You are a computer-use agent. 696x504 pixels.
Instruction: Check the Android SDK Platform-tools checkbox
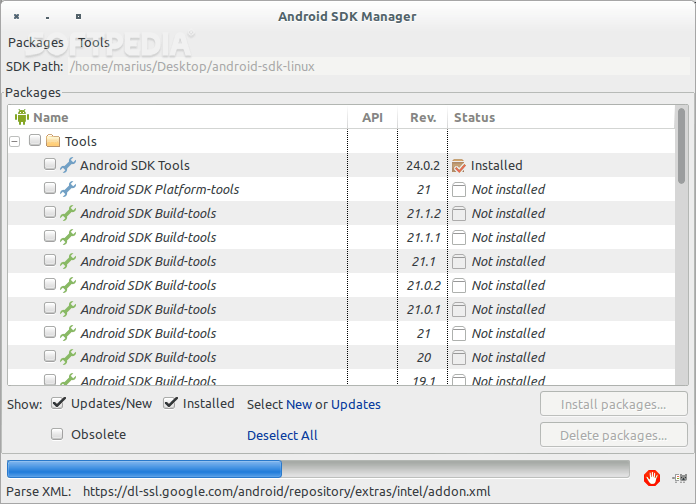pos(50,188)
